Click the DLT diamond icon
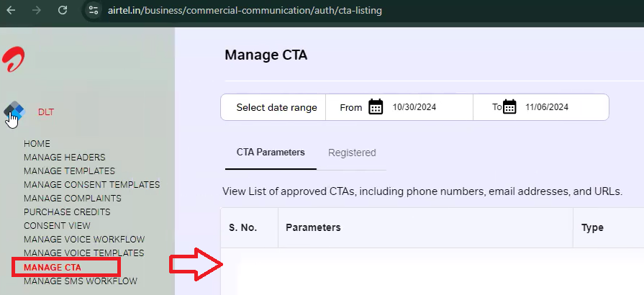644x295 pixels. click(14, 111)
